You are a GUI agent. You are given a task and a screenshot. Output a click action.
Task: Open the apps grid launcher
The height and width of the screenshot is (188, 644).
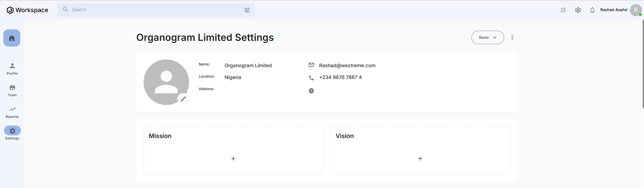point(563,10)
